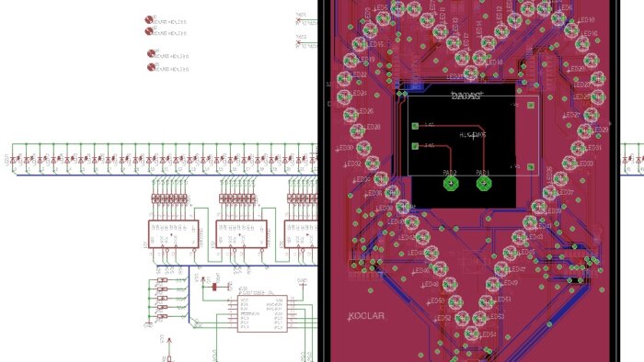Select the LED18 label on the PCB
The image size is (644, 362).
(495, 62)
